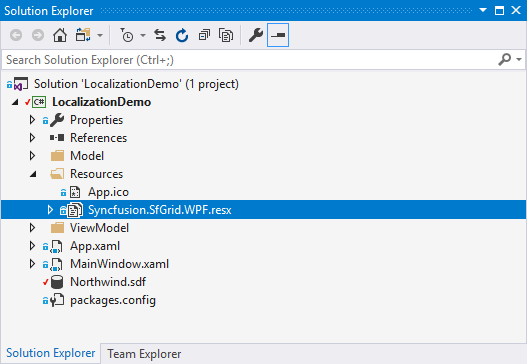Screen dimensions: 527x364
Task: Open the window position dropdown arrow in title bar
Action: pos(483,10)
